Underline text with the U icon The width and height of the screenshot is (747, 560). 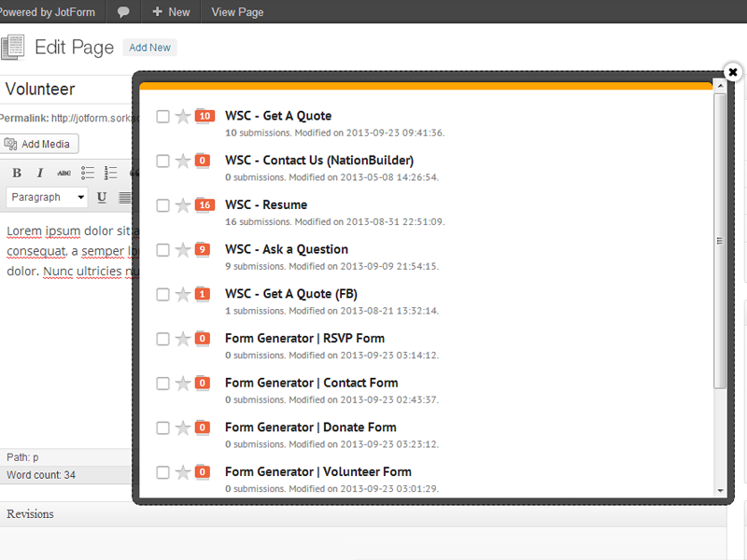(x=102, y=197)
